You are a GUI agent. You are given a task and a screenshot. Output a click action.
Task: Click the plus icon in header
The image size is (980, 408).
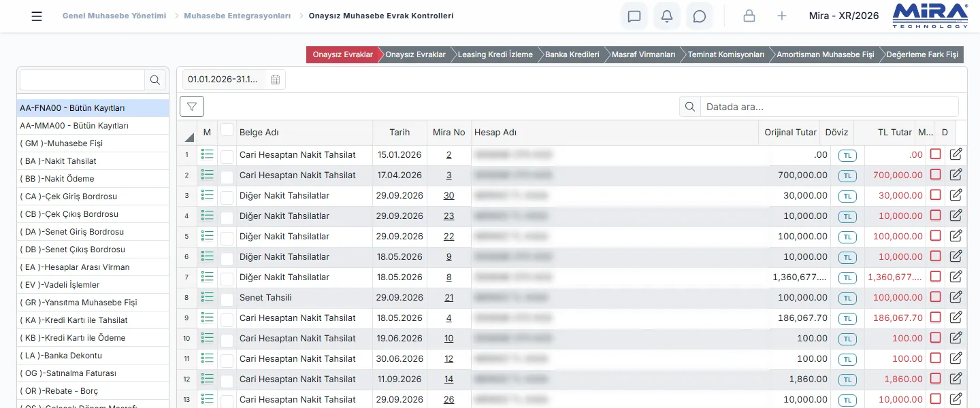[x=782, y=16]
